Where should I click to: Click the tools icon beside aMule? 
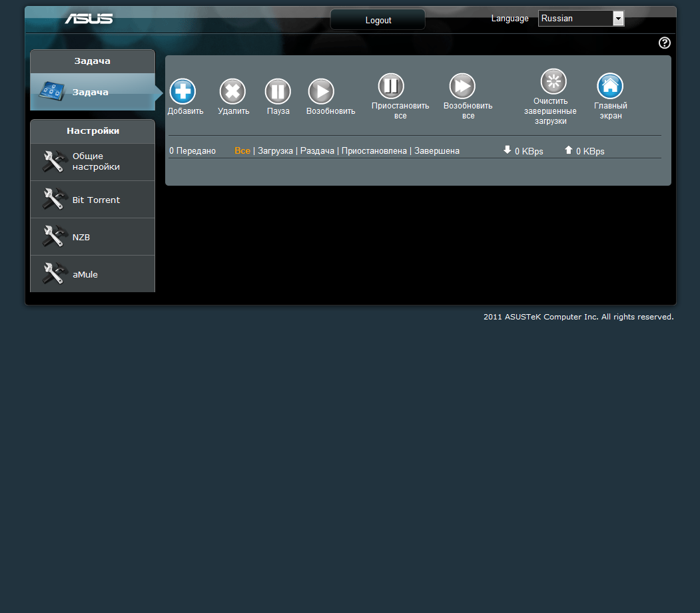pyautogui.click(x=55, y=273)
